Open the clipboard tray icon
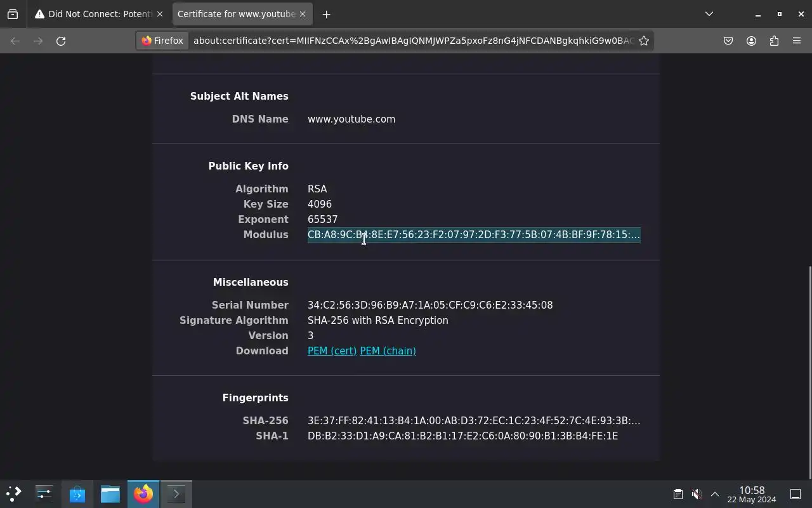 click(678, 494)
